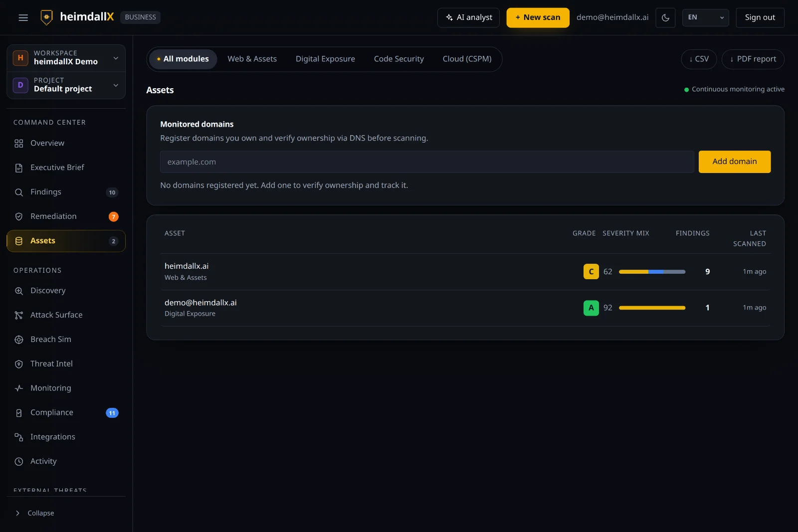
Task: Click the BUSINESS plan badge
Action: pyautogui.click(x=140, y=17)
